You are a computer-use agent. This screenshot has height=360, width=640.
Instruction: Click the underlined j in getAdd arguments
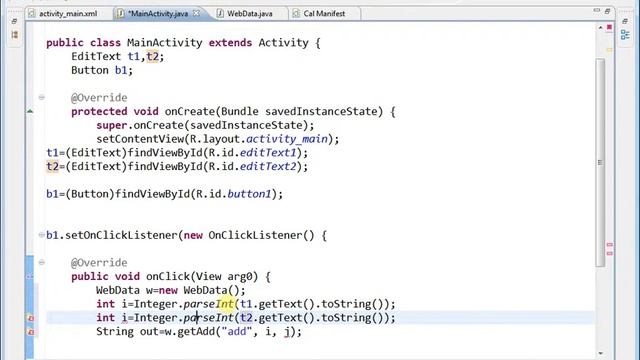[x=287, y=332]
